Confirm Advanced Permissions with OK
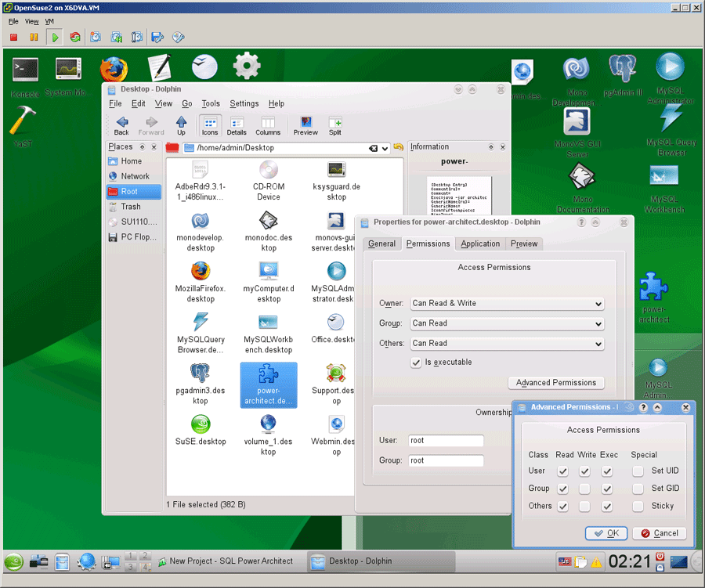The height and width of the screenshot is (588, 705). pyautogui.click(x=606, y=534)
